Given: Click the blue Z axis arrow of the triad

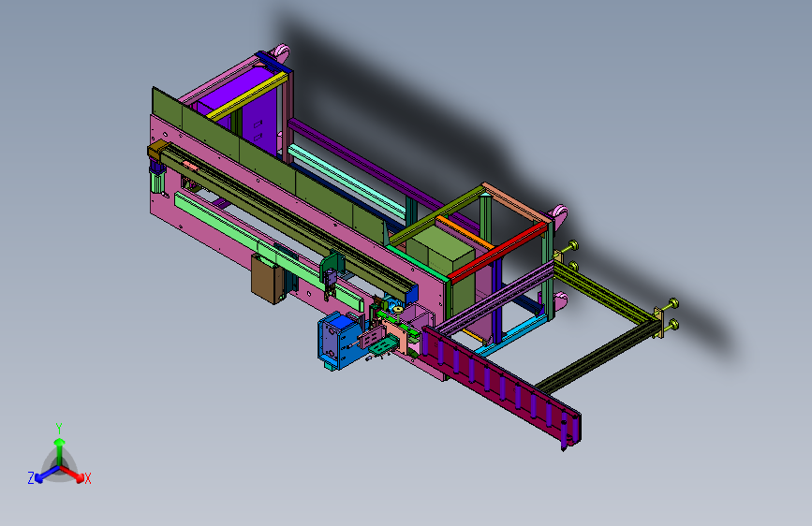Looking at the screenshot, I should (46, 475).
